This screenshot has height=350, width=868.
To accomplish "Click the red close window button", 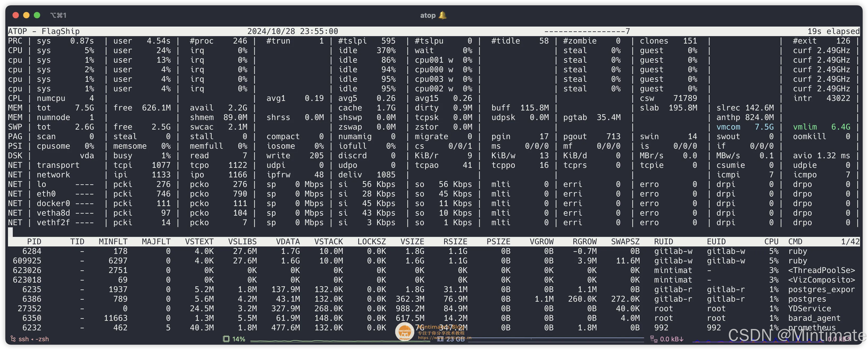I will 15,15.
